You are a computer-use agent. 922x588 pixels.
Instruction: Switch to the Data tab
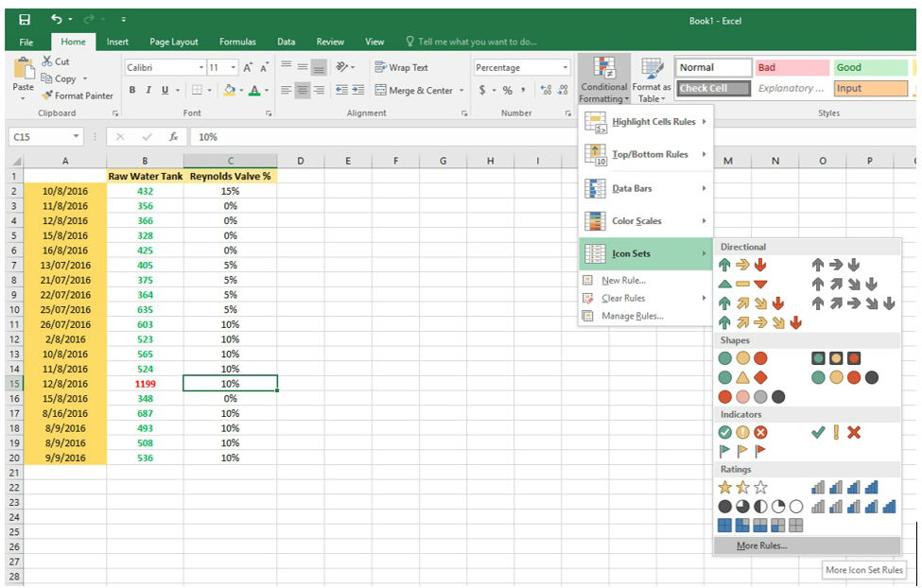pos(287,42)
